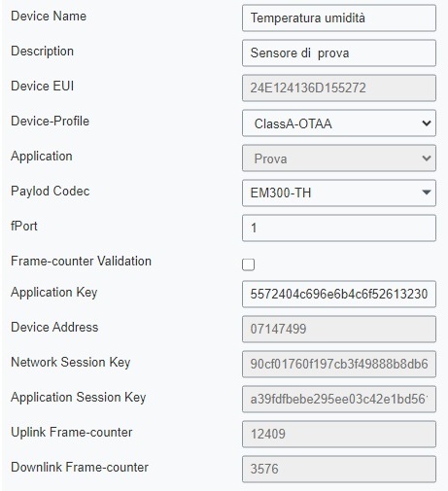Focus the Application Key field
The height and width of the screenshot is (491, 448).
point(339,294)
